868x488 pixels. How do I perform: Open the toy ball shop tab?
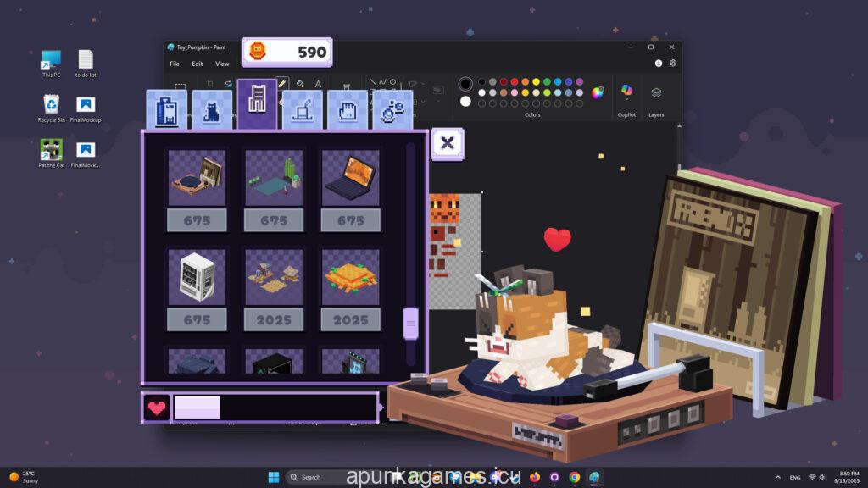(393, 109)
